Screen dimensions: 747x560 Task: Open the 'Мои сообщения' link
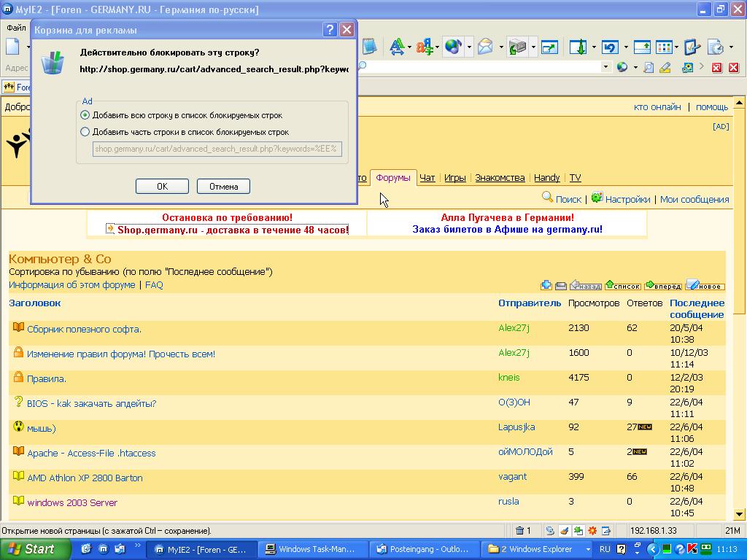[694, 200]
